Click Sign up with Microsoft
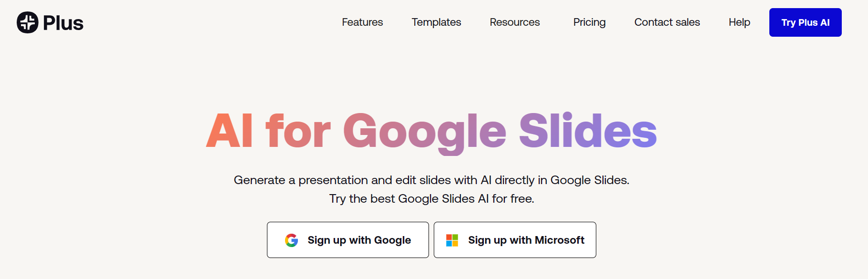The height and width of the screenshot is (279, 868). coord(515,240)
